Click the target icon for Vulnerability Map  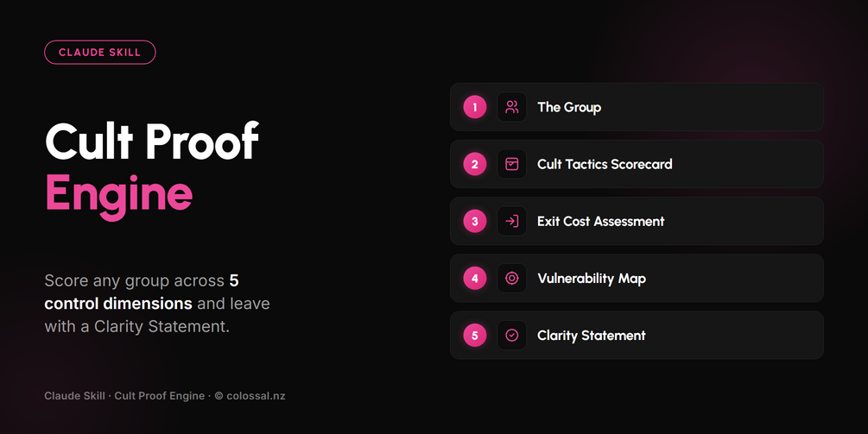[512, 278]
